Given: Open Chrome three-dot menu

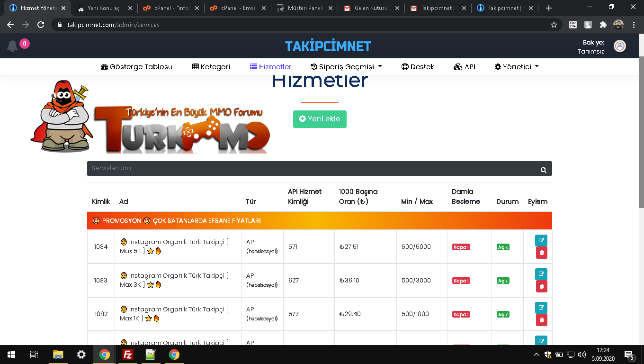Looking at the screenshot, I should click(x=634, y=25).
